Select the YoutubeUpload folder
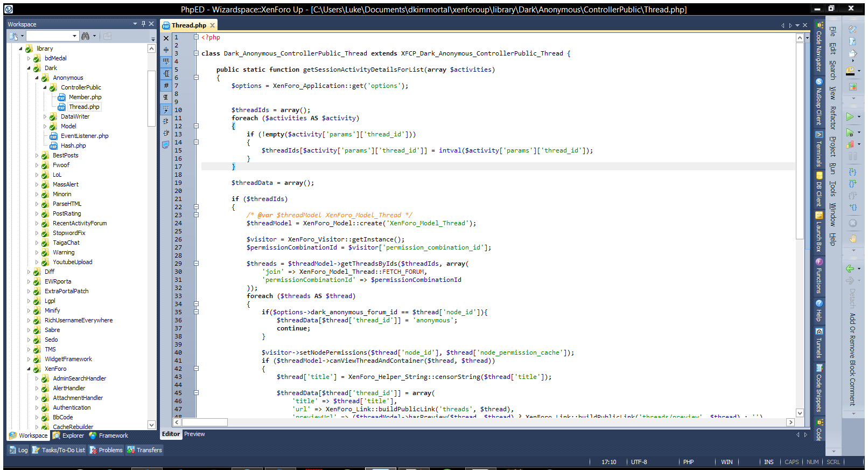This screenshot has width=868, height=470. 73,262
